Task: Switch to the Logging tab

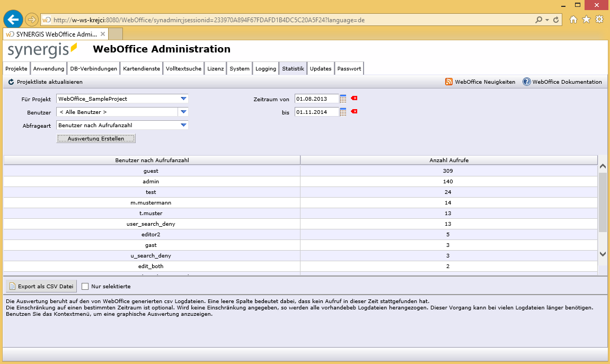Action: tap(266, 68)
